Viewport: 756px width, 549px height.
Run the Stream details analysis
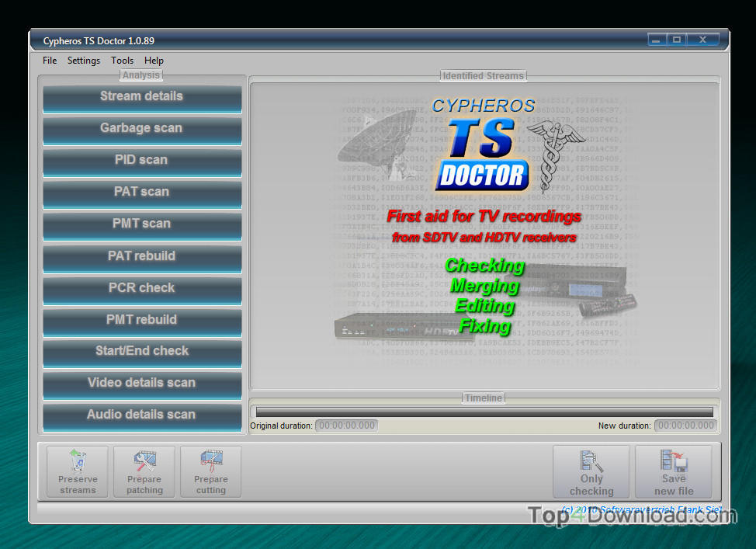point(142,99)
